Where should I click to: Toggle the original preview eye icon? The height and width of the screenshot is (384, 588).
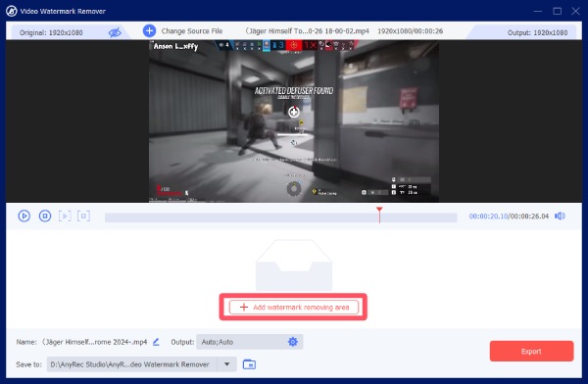click(x=115, y=32)
